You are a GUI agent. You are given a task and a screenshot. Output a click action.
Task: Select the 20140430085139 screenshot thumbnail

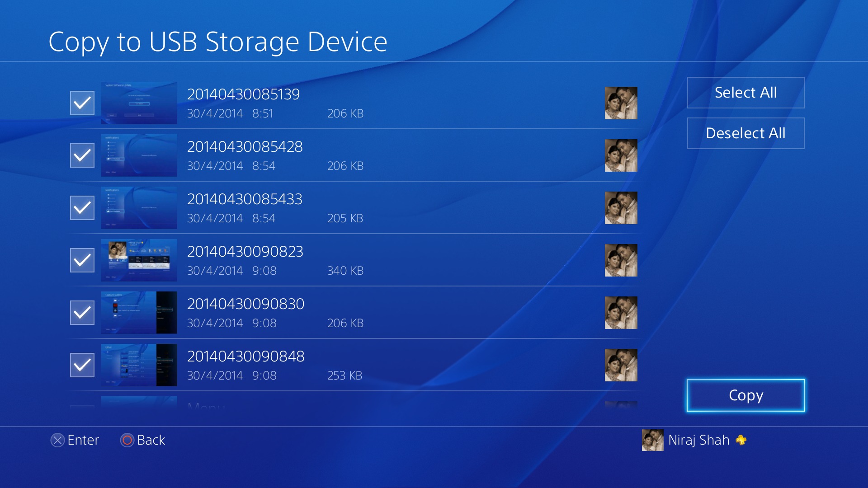click(139, 103)
